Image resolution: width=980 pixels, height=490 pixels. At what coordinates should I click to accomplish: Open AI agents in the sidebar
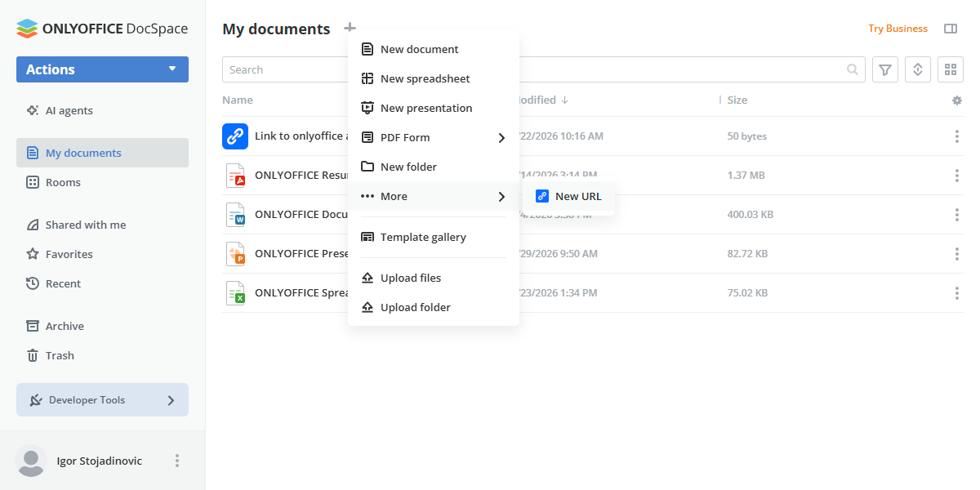102,110
